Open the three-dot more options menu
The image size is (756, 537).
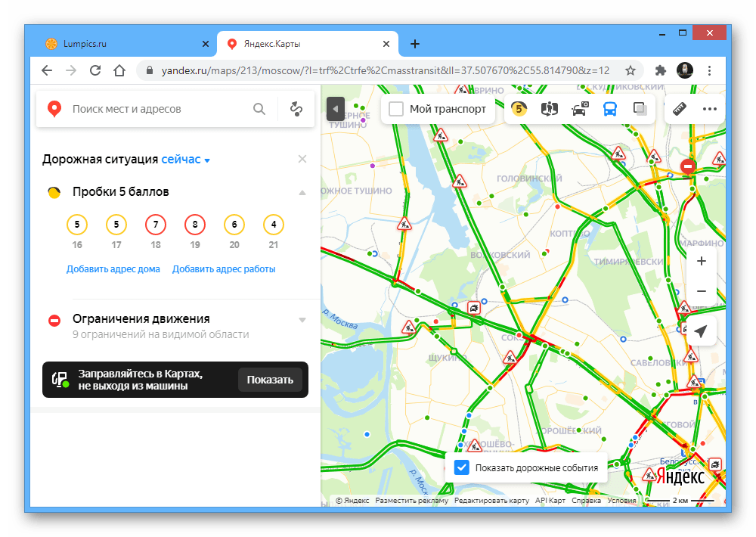(x=710, y=109)
